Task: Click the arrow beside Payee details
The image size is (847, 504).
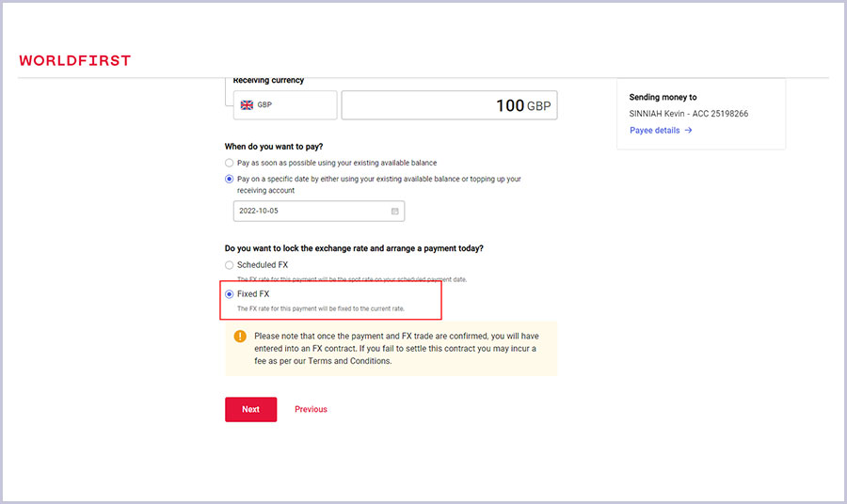Action: [688, 131]
